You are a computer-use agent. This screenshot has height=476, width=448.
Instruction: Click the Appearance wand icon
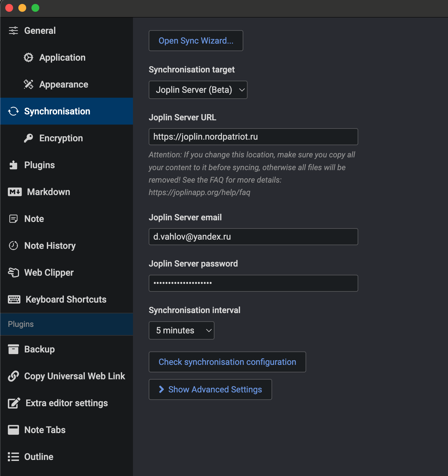pos(28,84)
